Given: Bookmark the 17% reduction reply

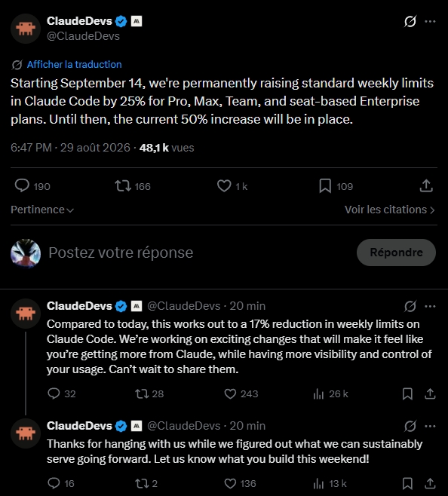Looking at the screenshot, I should [407, 394].
